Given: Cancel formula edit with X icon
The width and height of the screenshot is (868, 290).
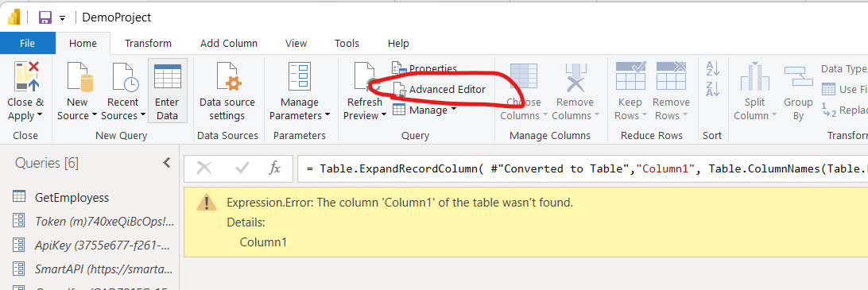Looking at the screenshot, I should [x=204, y=168].
